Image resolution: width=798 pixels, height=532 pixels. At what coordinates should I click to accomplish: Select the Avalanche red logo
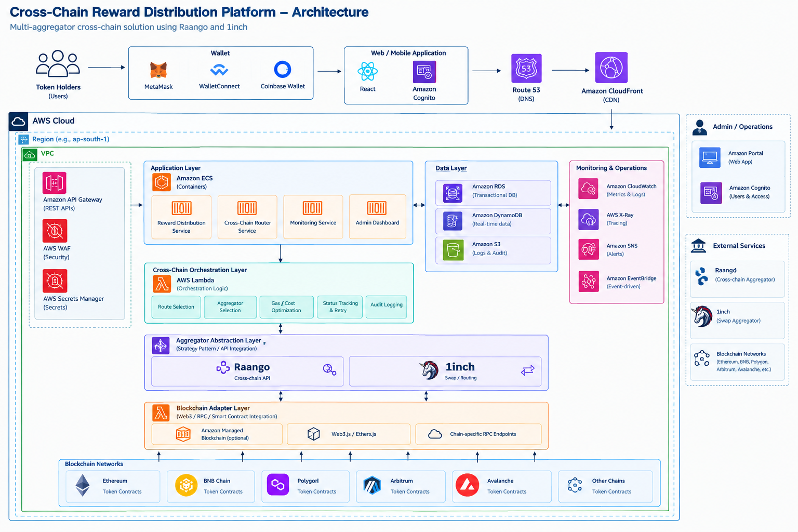point(467,485)
